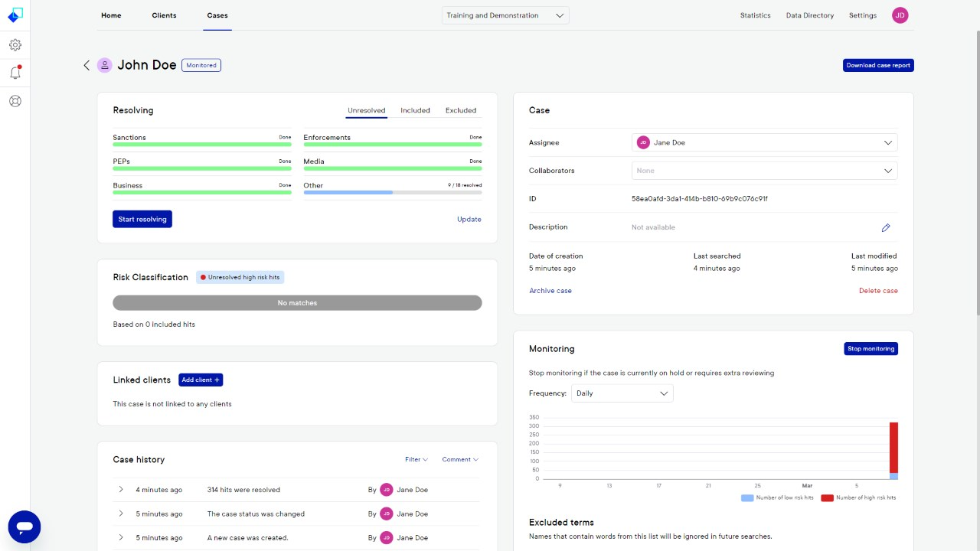Open the Assignee dropdown

764,142
